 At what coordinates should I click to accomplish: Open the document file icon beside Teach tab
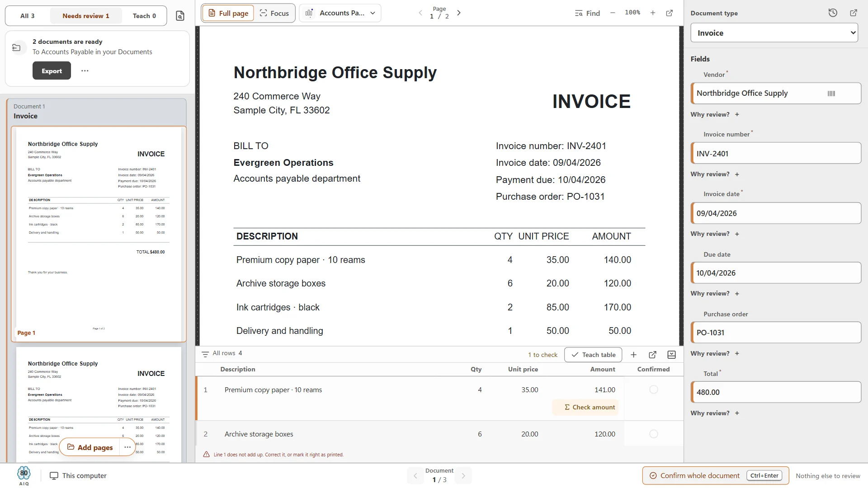click(x=180, y=16)
